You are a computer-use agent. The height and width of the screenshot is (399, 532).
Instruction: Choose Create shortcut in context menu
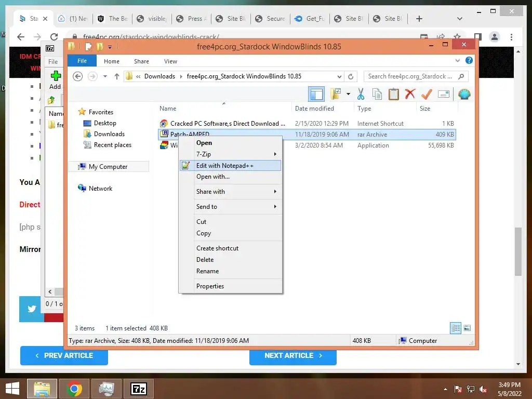click(231, 248)
